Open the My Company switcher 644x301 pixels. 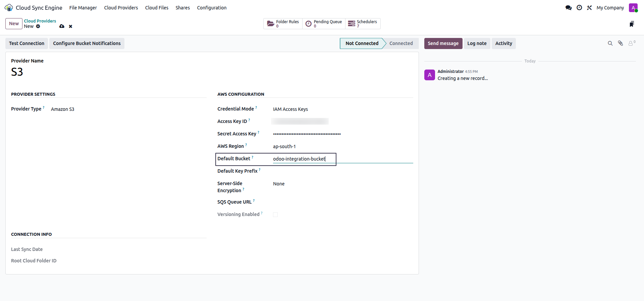[x=610, y=8]
